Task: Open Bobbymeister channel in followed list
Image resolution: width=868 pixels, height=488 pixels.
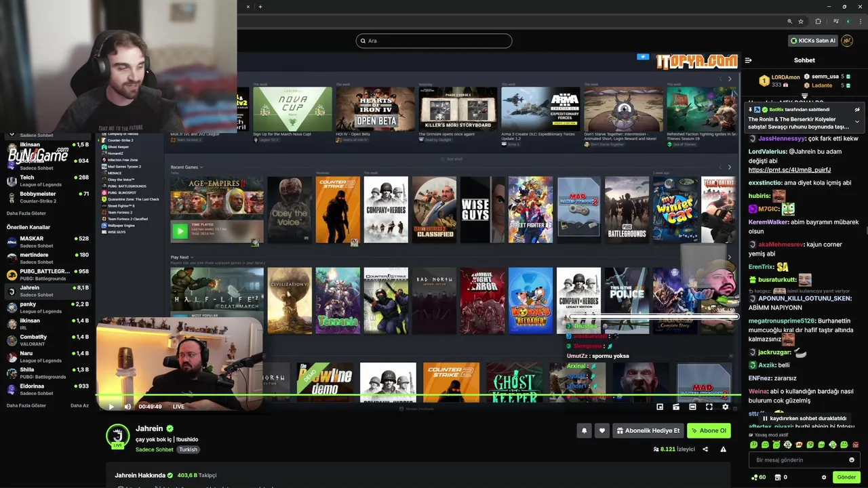Action: tap(47, 197)
